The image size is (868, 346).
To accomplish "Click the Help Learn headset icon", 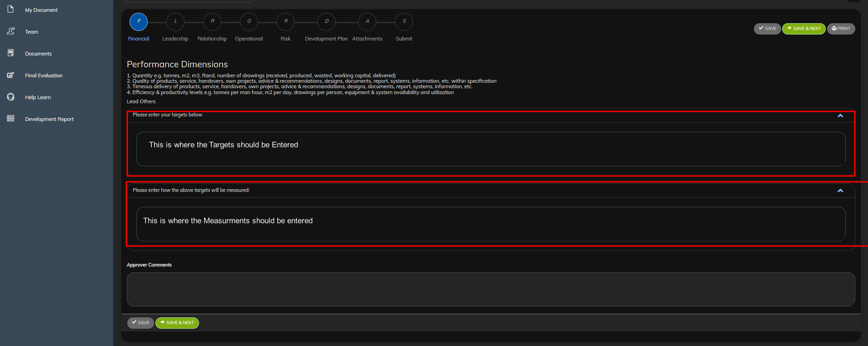I will click(10, 97).
